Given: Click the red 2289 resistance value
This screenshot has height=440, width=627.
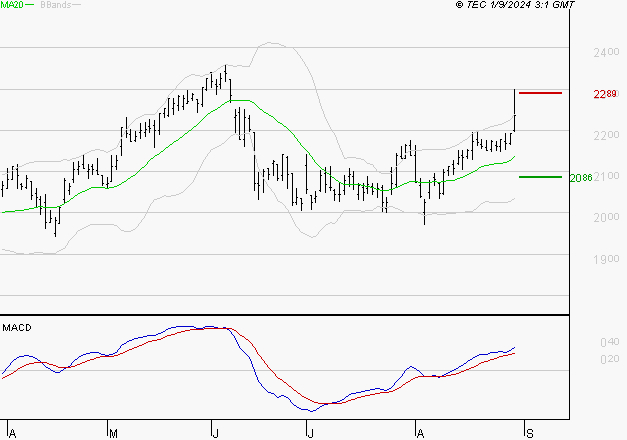Looking at the screenshot, I should [x=605, y=94].
